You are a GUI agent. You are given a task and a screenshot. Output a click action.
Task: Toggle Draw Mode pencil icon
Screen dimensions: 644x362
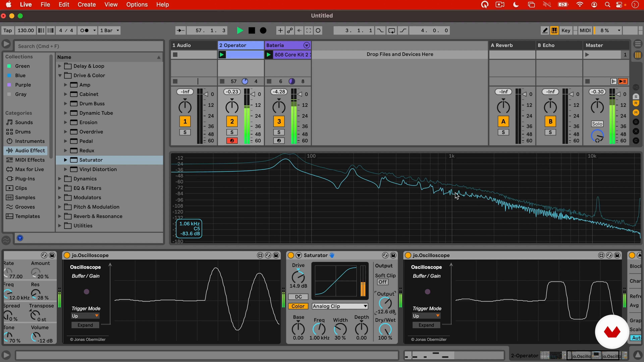545,31
